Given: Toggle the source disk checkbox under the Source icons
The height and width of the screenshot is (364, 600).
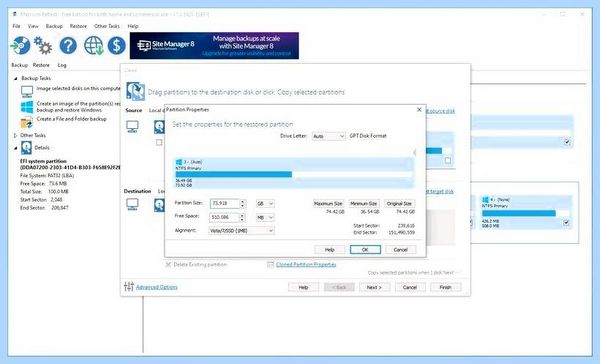Looking at the screenshot, I should point(159,143).
